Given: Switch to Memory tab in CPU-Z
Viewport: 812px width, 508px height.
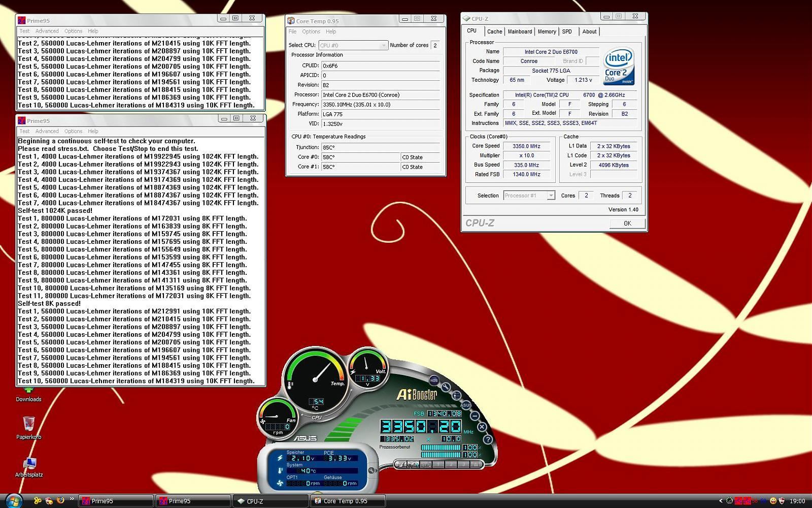Looking at the screenshot, I should point(547,31).
